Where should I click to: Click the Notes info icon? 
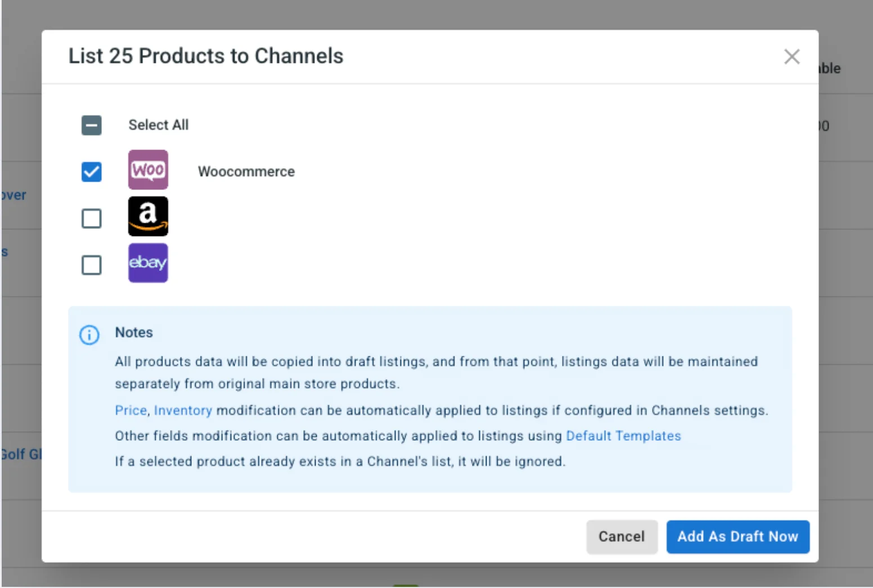point(89,334)
